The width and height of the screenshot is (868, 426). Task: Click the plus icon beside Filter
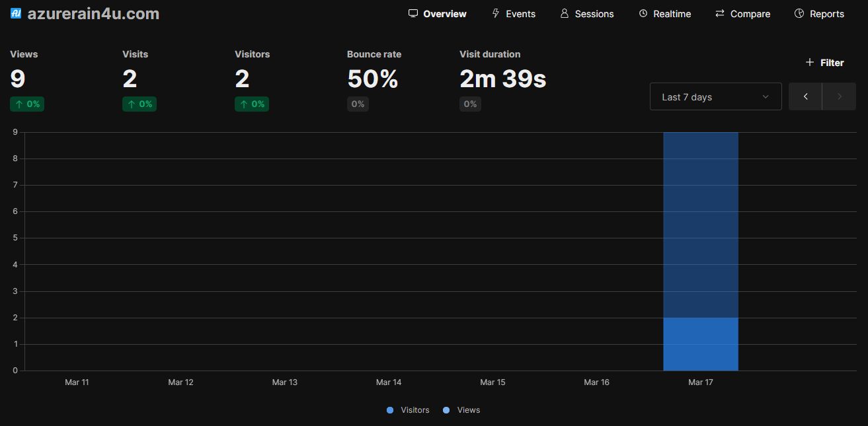[809, 62]
